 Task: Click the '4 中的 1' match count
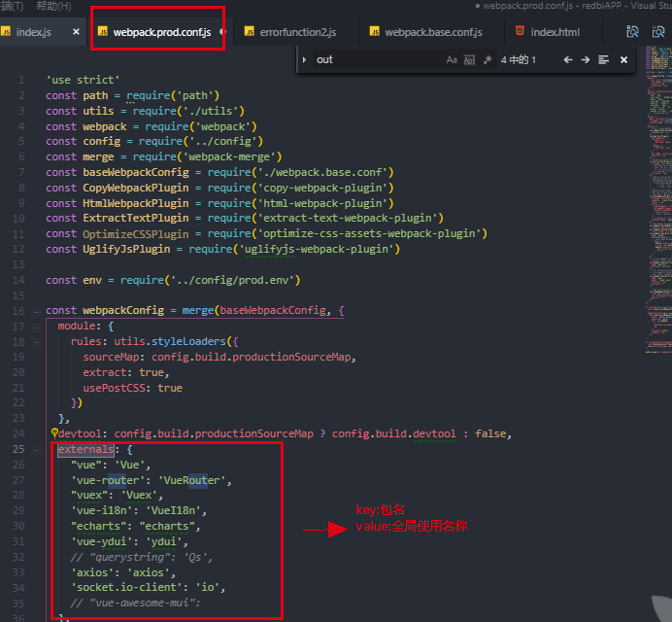point(519,59)
